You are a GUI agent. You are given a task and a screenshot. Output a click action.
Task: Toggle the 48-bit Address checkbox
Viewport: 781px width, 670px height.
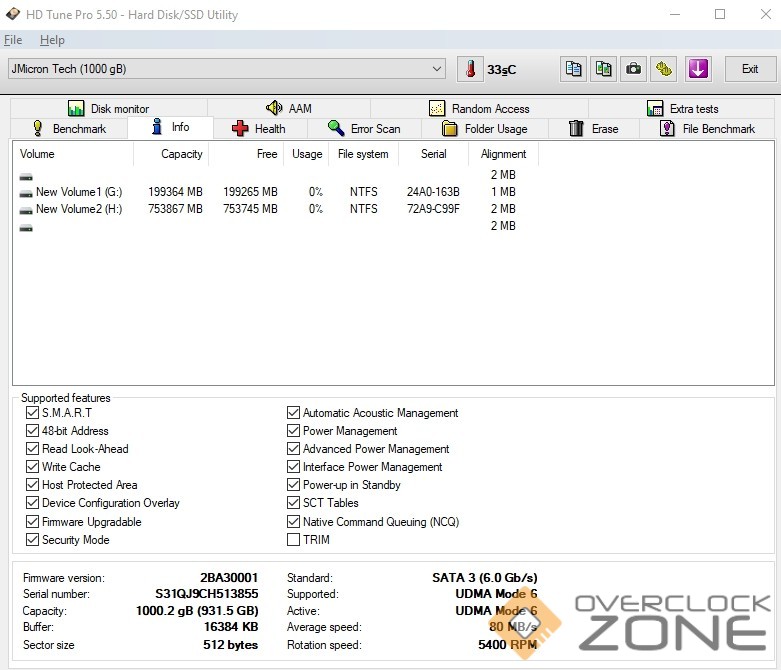32,430
